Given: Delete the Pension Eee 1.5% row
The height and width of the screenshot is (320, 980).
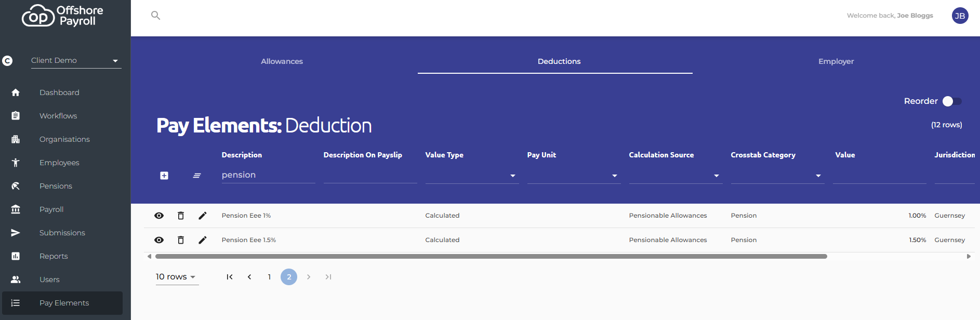Looking at the screenshot, I should tap(181, 240).
